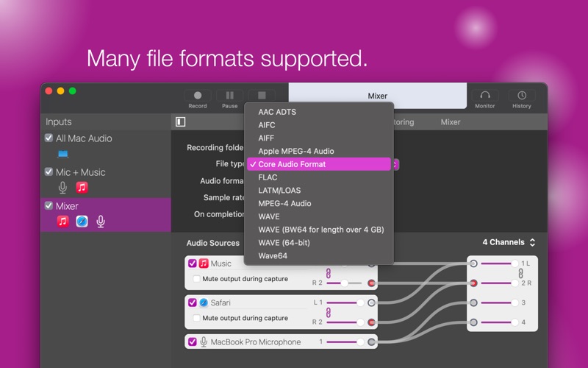Adjust Safari L 1 volume slider
Viewport: 588px width, 368px height.
(x=345, y=302)
